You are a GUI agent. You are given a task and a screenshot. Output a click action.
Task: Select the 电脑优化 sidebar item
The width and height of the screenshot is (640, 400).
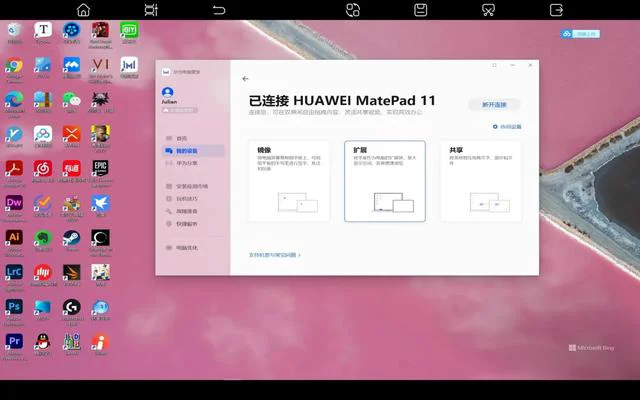coord(193,248)
